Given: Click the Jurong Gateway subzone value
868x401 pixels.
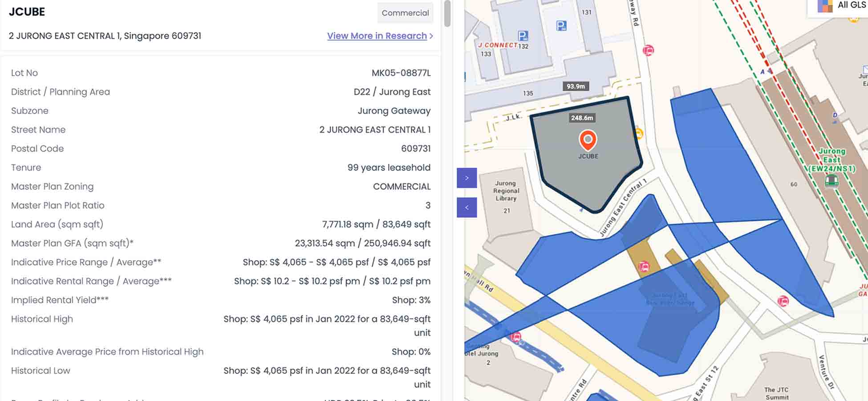Looking at the screenshot, I should tap(394, 110).
